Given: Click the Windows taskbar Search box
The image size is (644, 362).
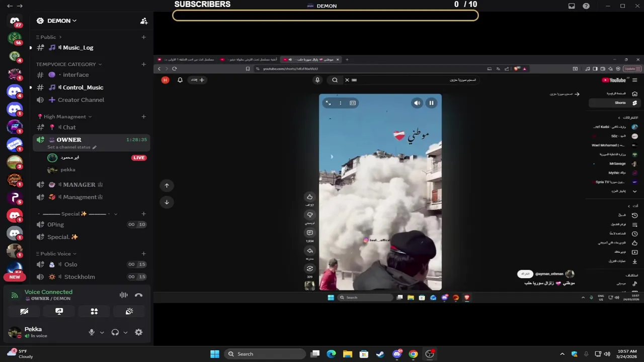Looking at the screenshot, I should [264, 354].
